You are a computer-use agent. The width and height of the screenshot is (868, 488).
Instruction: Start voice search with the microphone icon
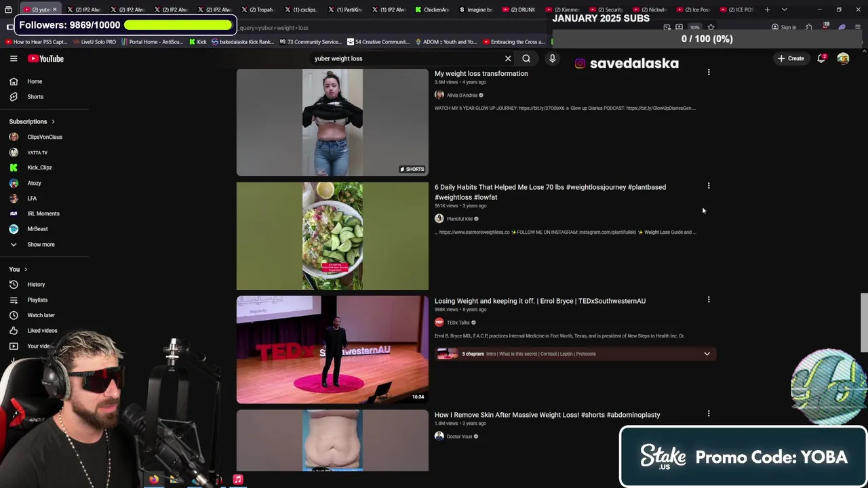(x=552, y=58)
